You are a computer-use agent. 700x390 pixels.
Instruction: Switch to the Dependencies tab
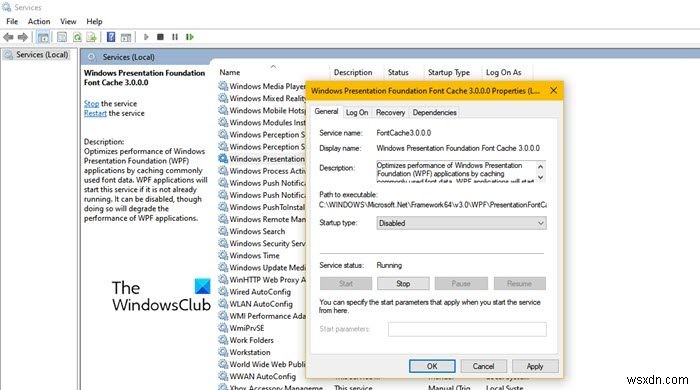pos(434,112)
